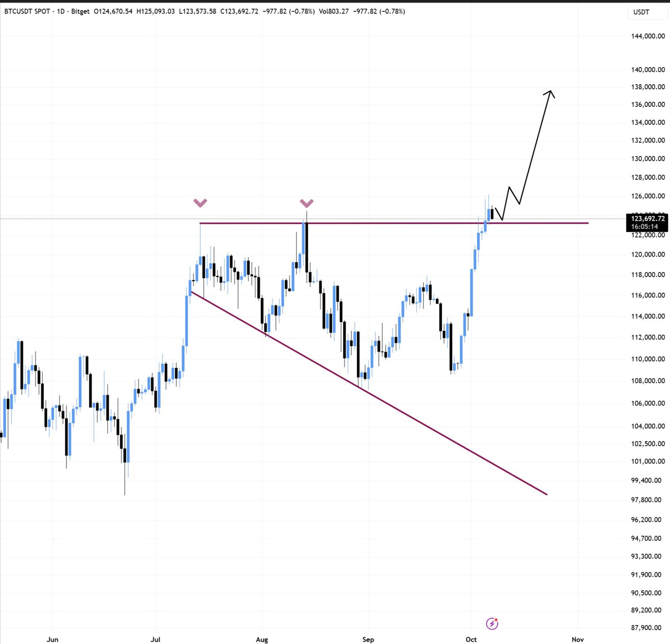Click the right pink chevron marker
670x644 pixels.
click(307, 204)
